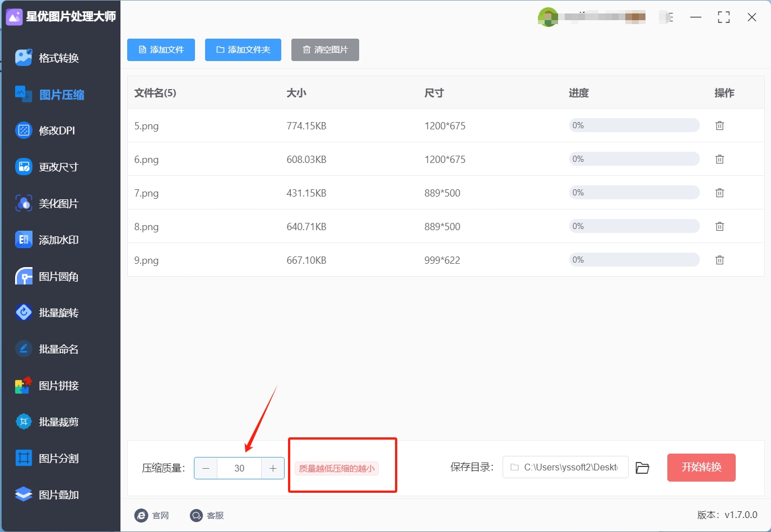Click progress bar for 9.png

[x=634, y=260]
